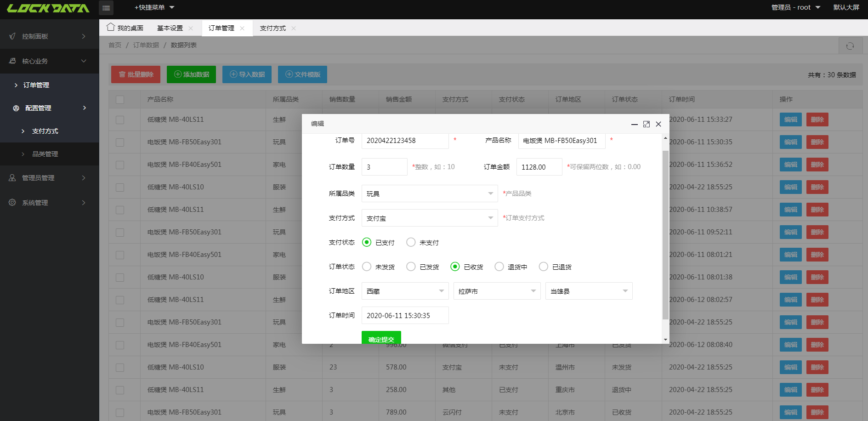Click the system management gear icon
Screen dimensions: 868x421
tap(12, 203)
